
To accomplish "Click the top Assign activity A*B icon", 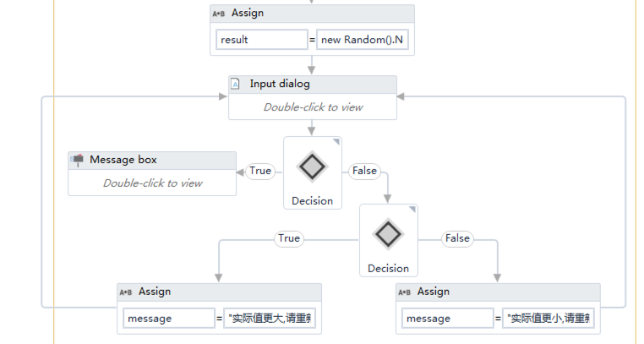I will tap(219, 14).
